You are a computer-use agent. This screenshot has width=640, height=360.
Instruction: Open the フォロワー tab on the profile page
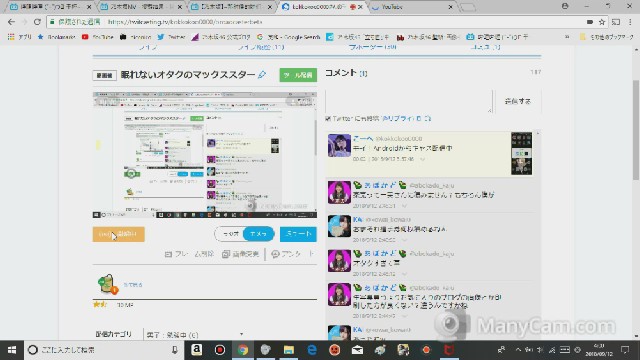[x=372, y=47]
